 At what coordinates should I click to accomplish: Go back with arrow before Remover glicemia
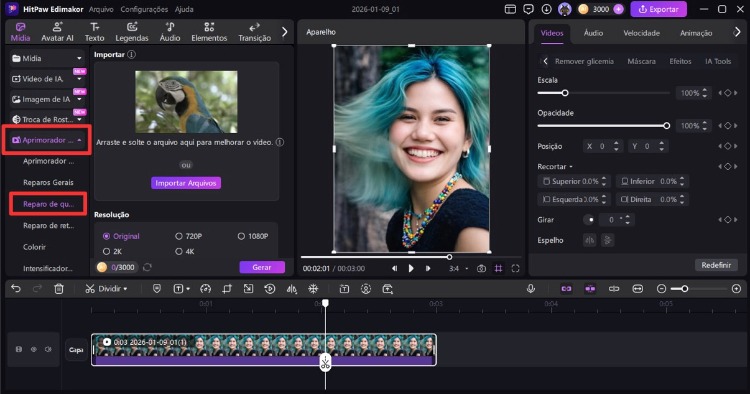pos(545,61)
